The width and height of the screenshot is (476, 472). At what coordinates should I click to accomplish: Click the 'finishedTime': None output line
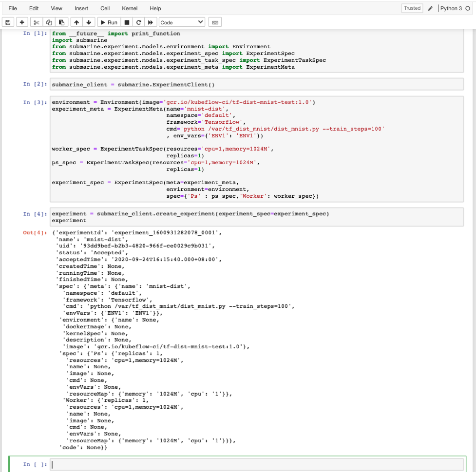pos(92,280)
